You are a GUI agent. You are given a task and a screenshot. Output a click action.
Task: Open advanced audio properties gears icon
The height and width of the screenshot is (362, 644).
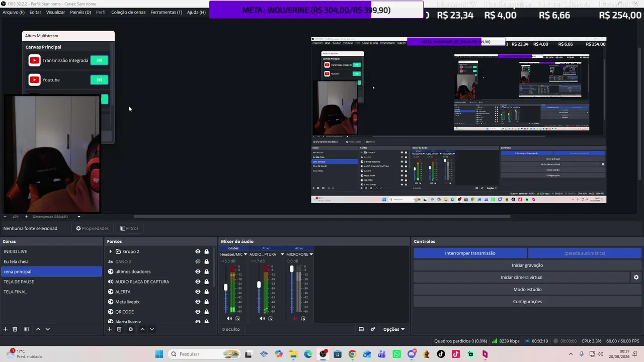tap(373, 329)
